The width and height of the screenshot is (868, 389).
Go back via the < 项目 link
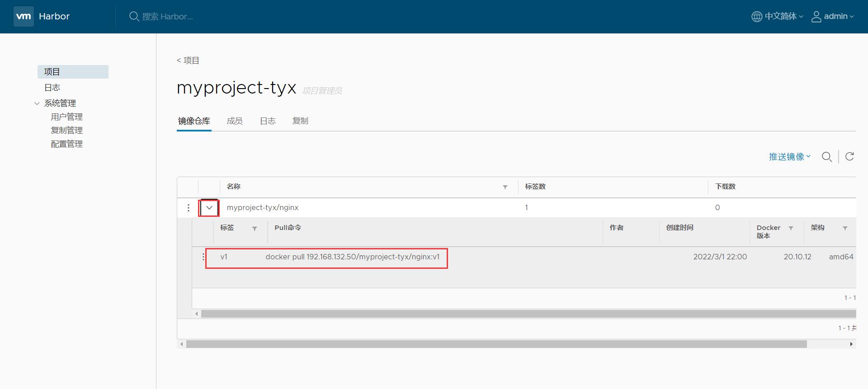point(188,61)
